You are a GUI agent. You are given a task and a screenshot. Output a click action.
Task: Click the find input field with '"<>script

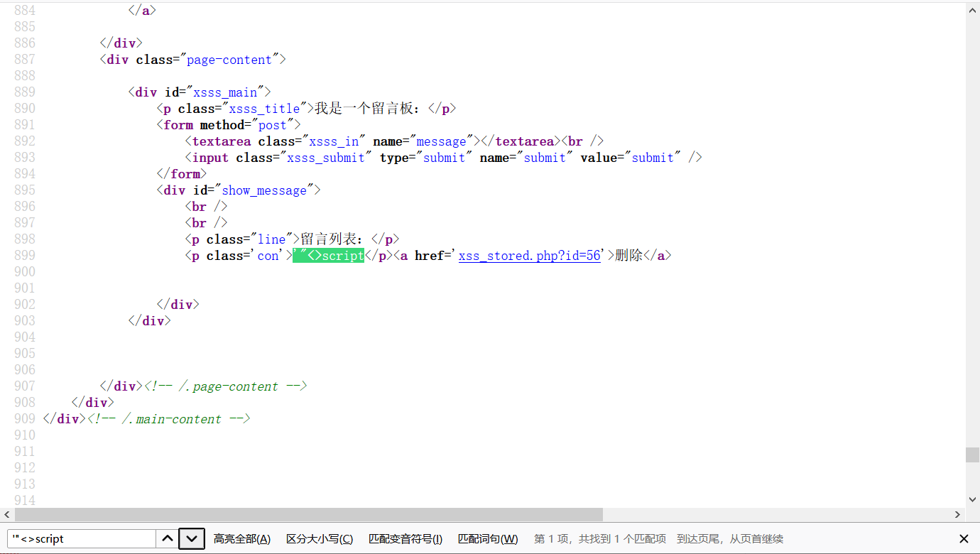tap(82, 538)
